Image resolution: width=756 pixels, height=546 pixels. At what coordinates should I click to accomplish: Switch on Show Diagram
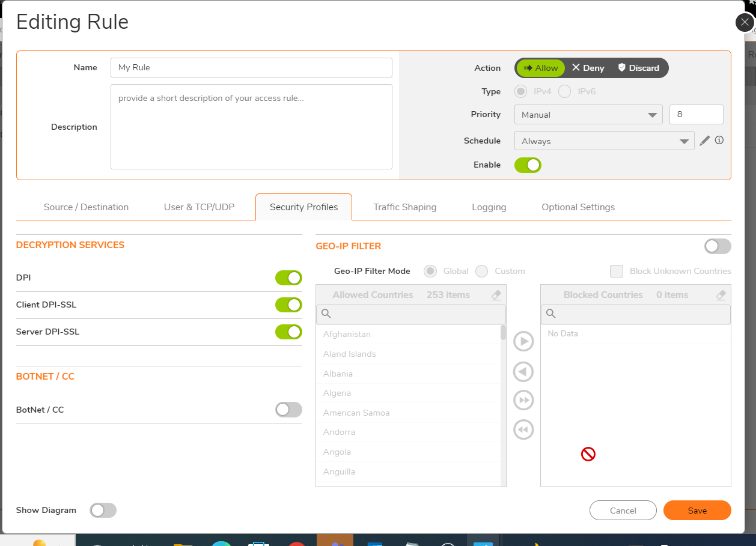click(x=103, y=510)
